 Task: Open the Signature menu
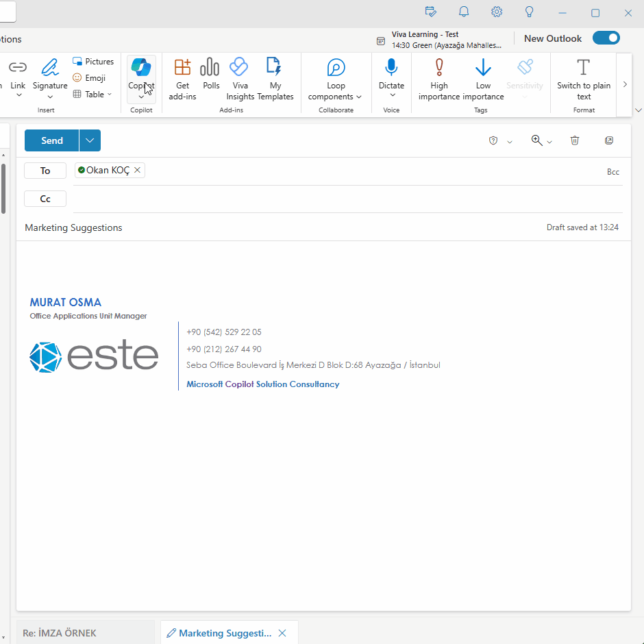click(50, 79)
